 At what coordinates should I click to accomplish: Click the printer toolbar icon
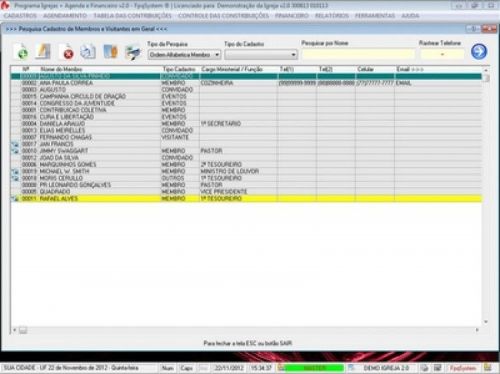point(133,52)
